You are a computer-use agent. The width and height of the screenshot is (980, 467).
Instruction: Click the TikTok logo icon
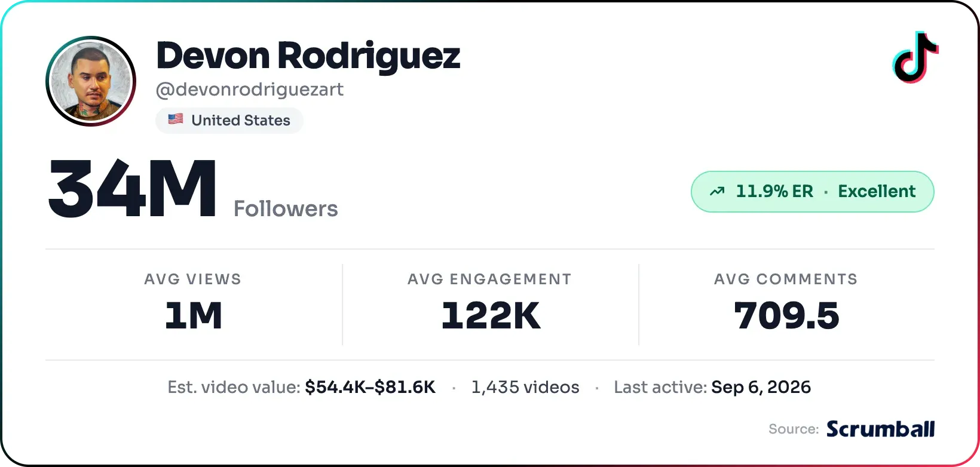click(915, 57)
